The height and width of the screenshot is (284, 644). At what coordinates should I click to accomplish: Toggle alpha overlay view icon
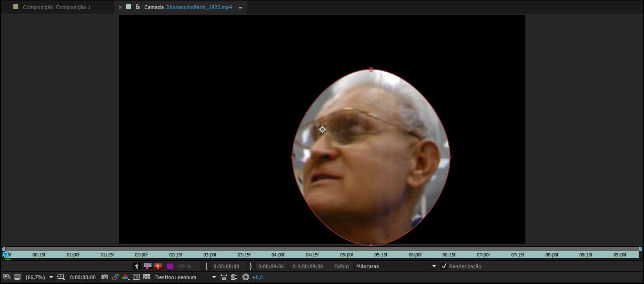[158, 266]
